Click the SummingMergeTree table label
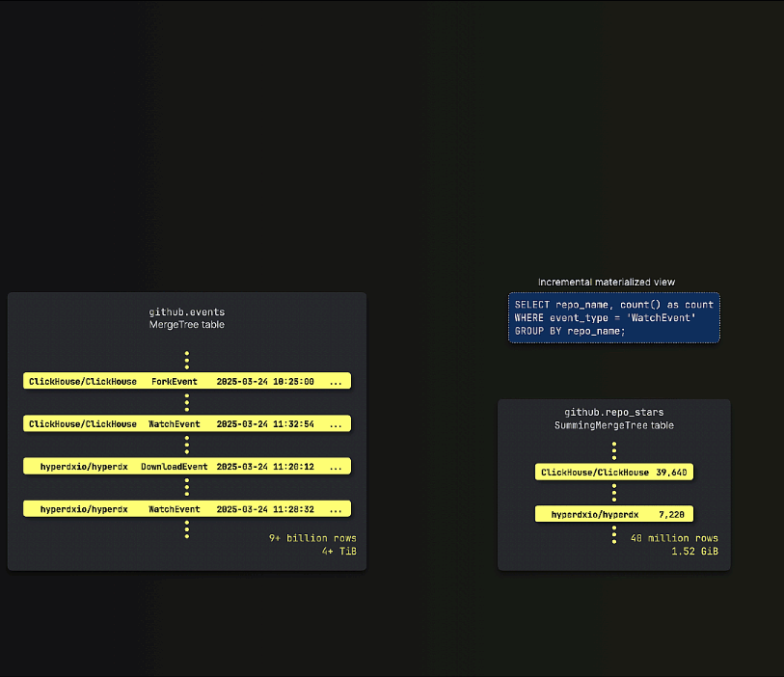 tap(613, 425)
